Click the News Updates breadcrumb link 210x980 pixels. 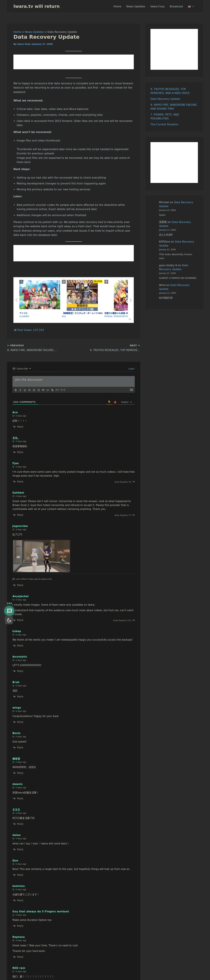[x=34, y=32]
